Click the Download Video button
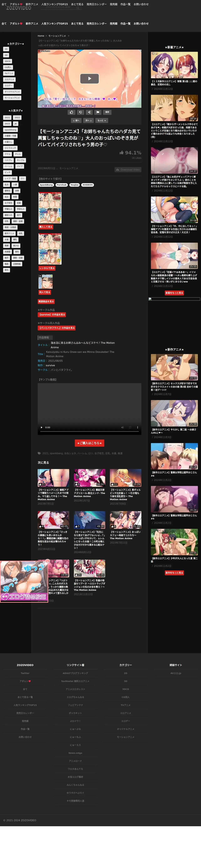 click(x=128, y=169)
